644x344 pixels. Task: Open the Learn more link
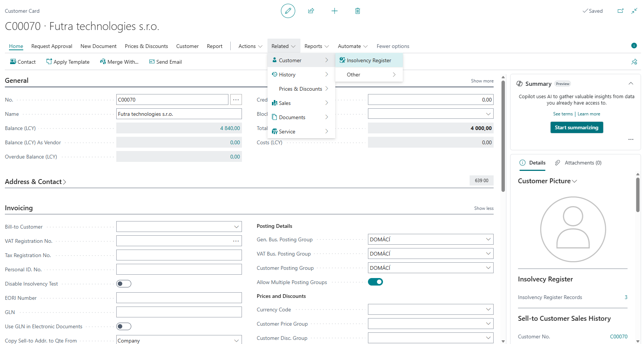coord(588,114)
